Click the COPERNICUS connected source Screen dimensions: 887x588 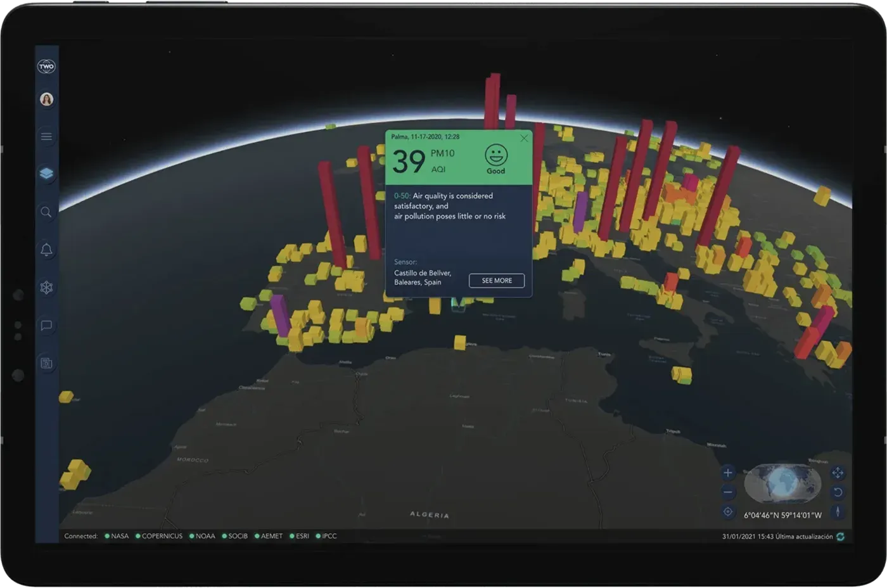159,536
